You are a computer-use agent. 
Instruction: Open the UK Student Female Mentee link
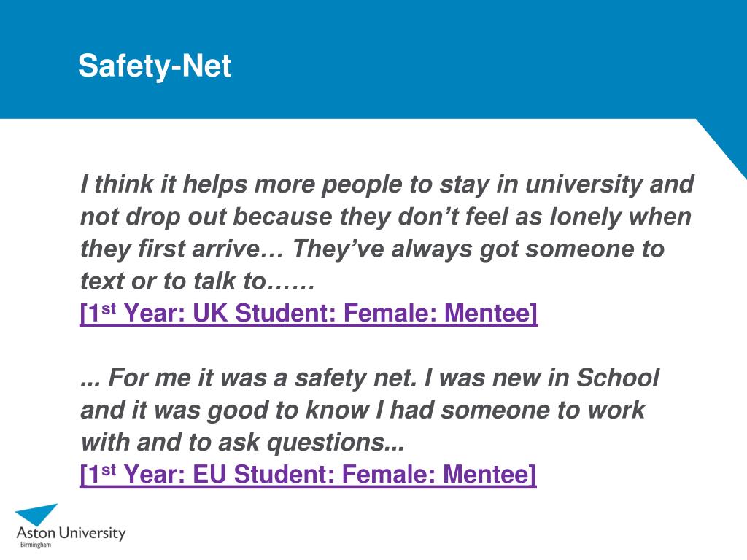(309, 313)
